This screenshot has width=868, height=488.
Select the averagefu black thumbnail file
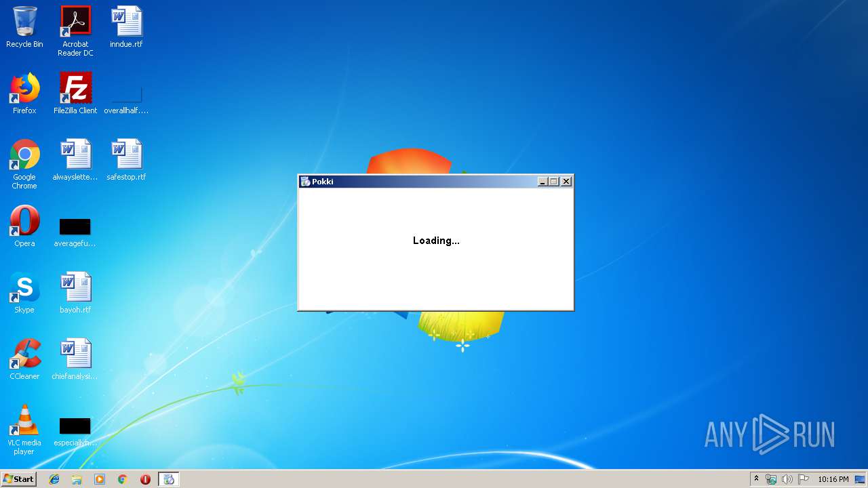(x=75, y=232)
